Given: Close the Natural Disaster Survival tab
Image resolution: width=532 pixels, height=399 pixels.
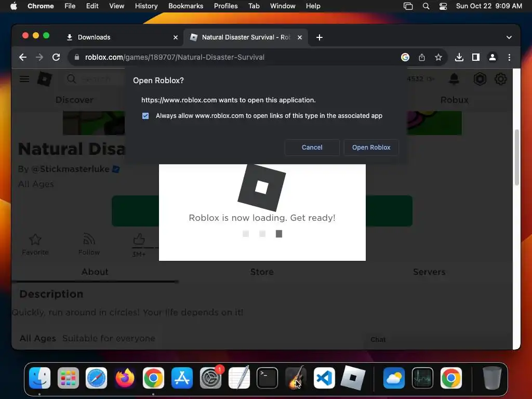Looking at the screenshot, I should pos(300,37).
